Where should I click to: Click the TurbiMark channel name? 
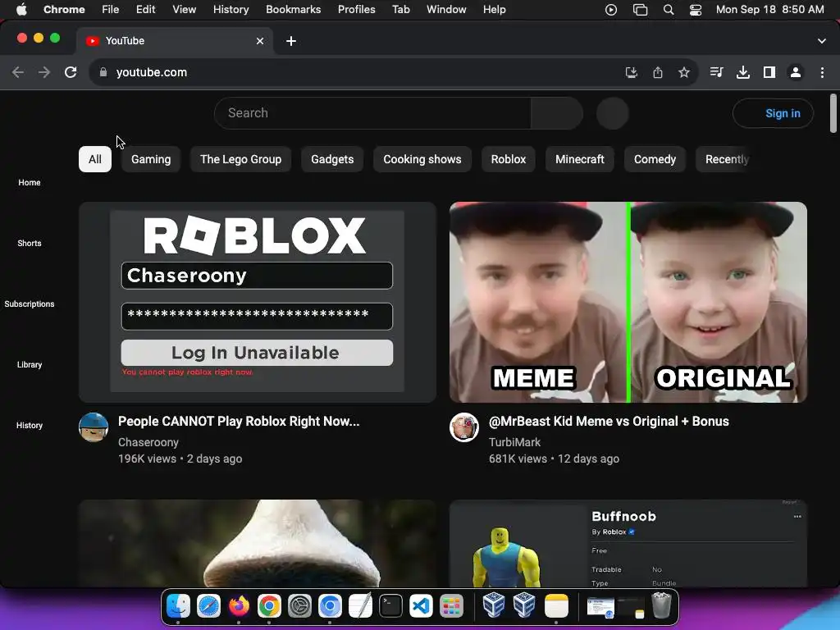(514, 442)
